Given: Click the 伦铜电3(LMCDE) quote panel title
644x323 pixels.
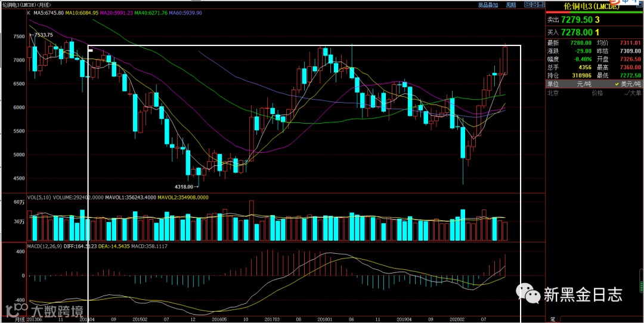Looking at the screenshot, I should 592,6.
